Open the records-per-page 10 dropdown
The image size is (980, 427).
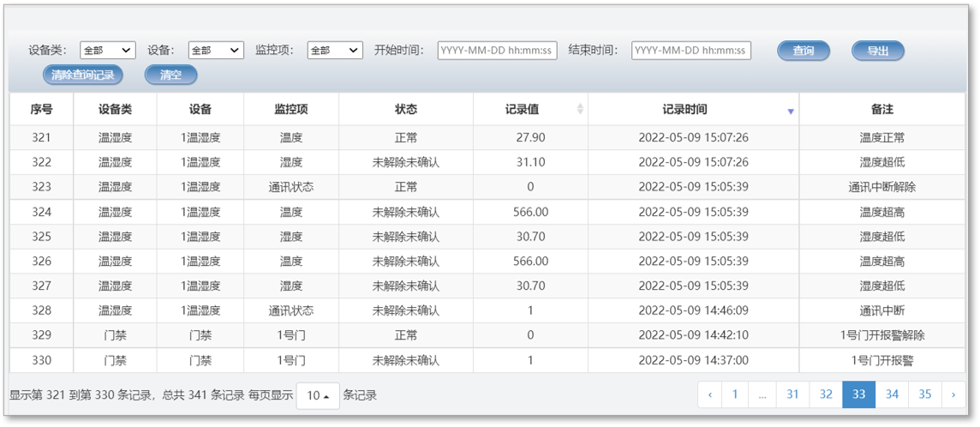318,395
